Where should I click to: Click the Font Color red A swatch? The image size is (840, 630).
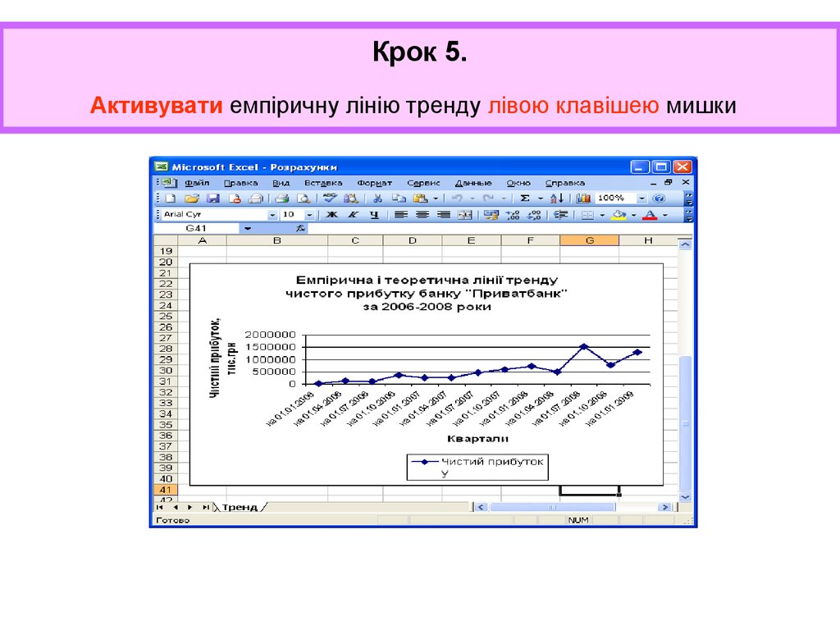[x=650, y=215]
